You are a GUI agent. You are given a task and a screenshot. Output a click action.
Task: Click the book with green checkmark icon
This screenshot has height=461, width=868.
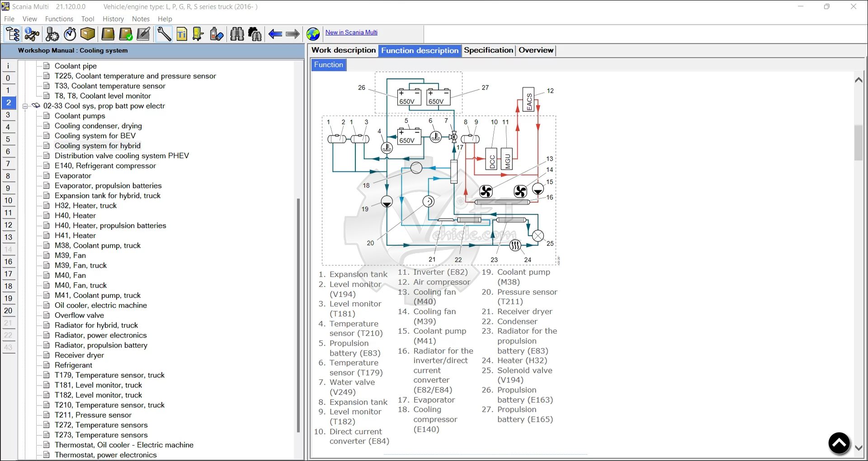click(x=126, y=34)
